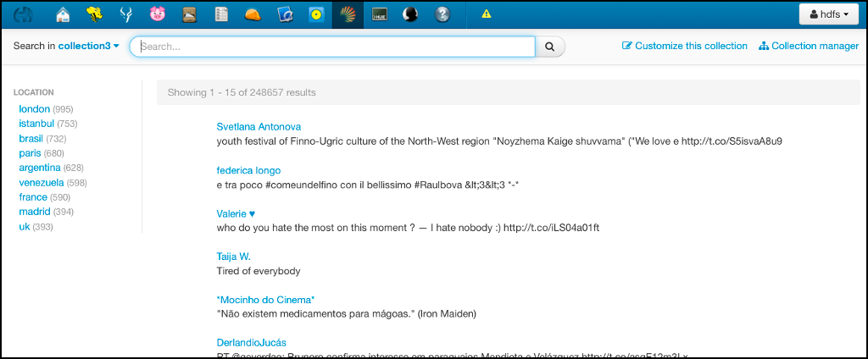Select the istanbul location facet

[36, 124]
